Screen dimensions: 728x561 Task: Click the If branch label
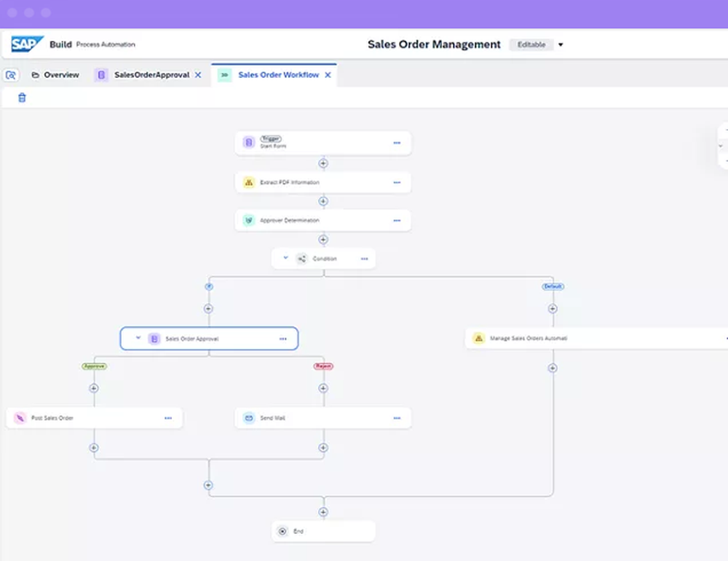tap(209, 286)
